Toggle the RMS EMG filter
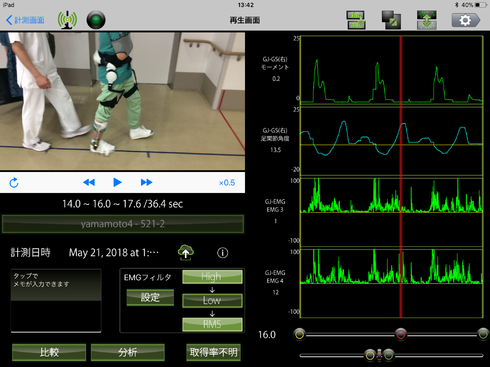This screenshot has width=490, height=367. [212, 324]
